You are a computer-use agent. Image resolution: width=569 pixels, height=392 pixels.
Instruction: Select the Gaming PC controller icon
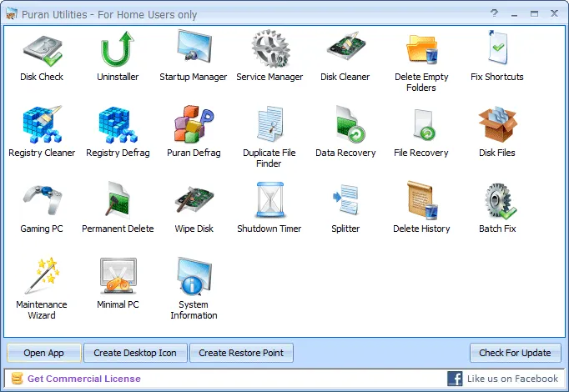pyautogui.click(x=43, y=200)
